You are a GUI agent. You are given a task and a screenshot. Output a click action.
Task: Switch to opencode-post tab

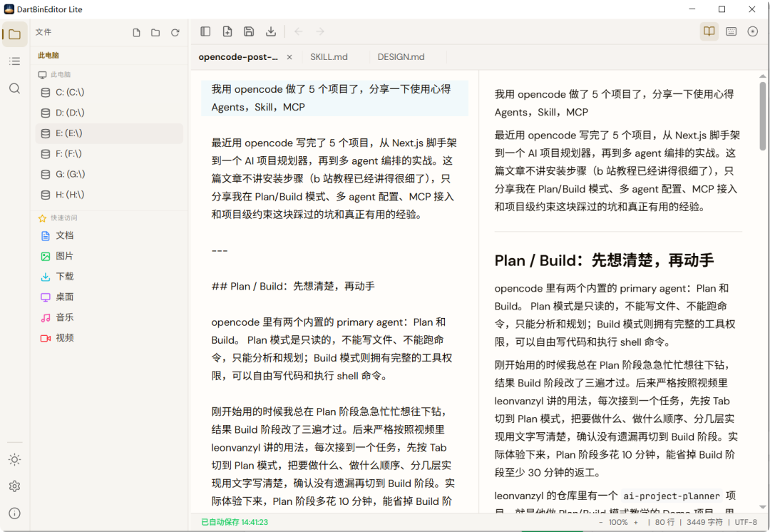238,57
